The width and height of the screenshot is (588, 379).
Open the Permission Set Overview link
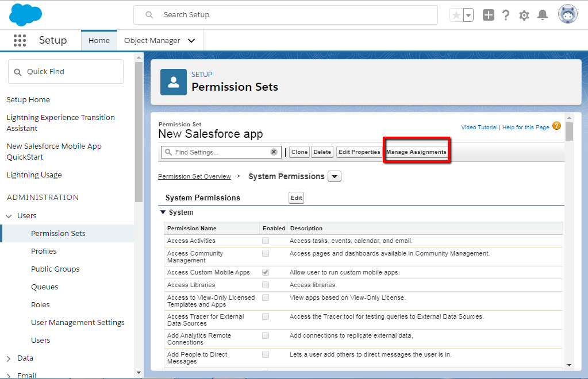coord(194,177)
